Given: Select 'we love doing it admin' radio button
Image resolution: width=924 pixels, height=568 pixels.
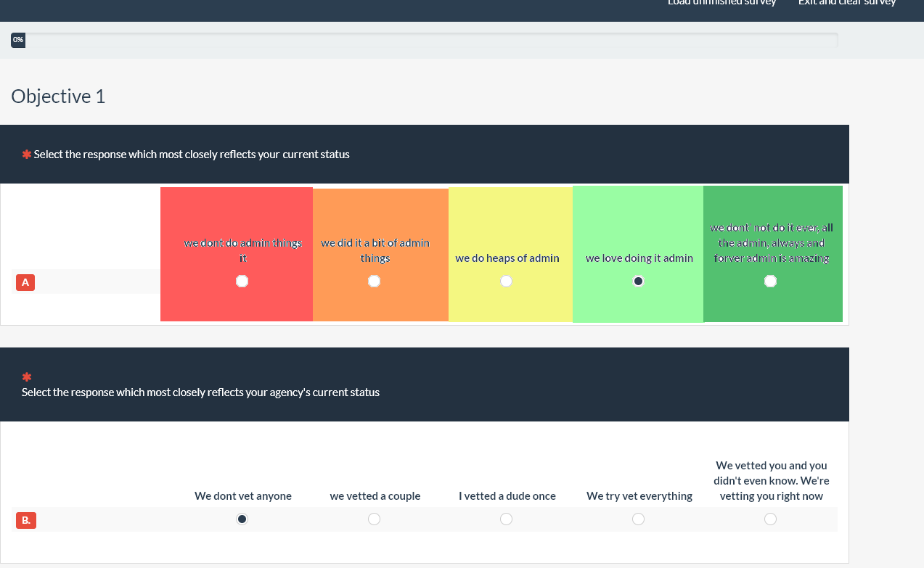Looking at the screenshot, I should 638,281.
